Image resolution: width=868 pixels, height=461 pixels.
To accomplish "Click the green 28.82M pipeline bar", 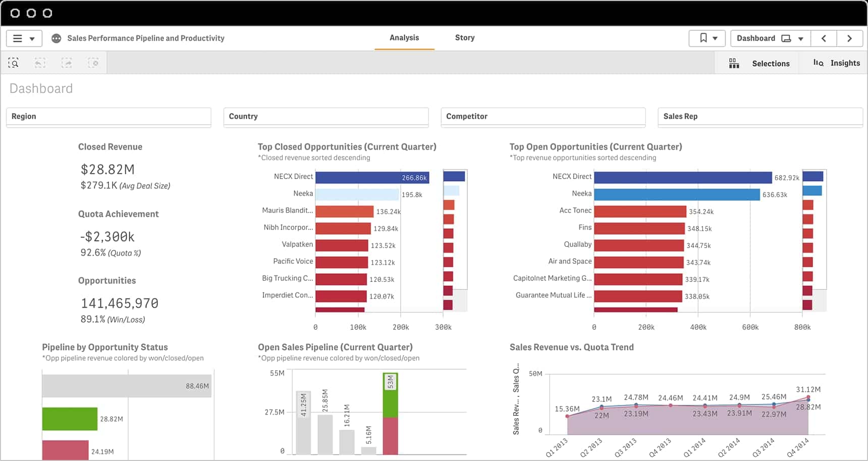I will 70,419.
